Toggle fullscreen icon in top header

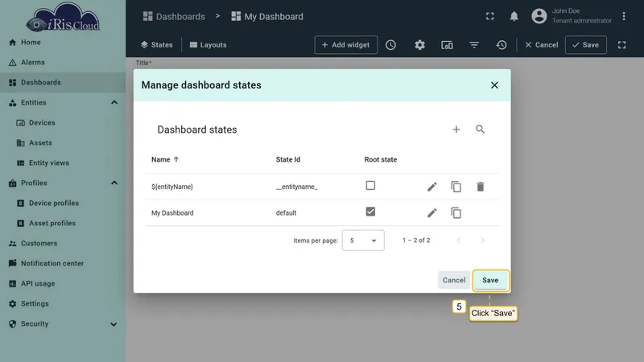[x=489, y=16]
